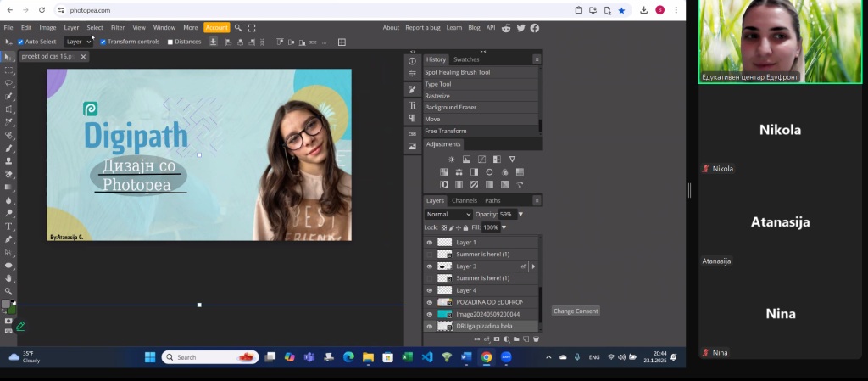Open the Filter menu
This screenshot has height=381, width=868.
pyautogui.click(x=117, y=28)
